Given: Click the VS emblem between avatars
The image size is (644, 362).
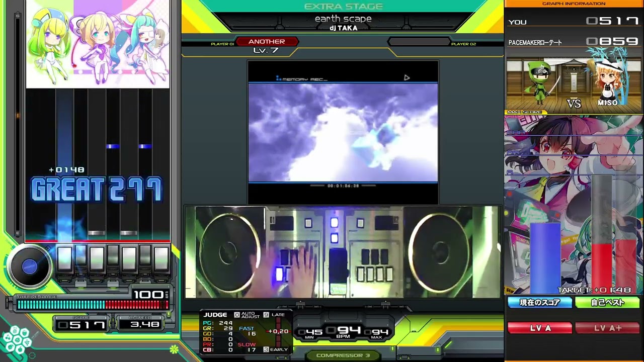Looking at the screenshot, I should click(574, 104).
